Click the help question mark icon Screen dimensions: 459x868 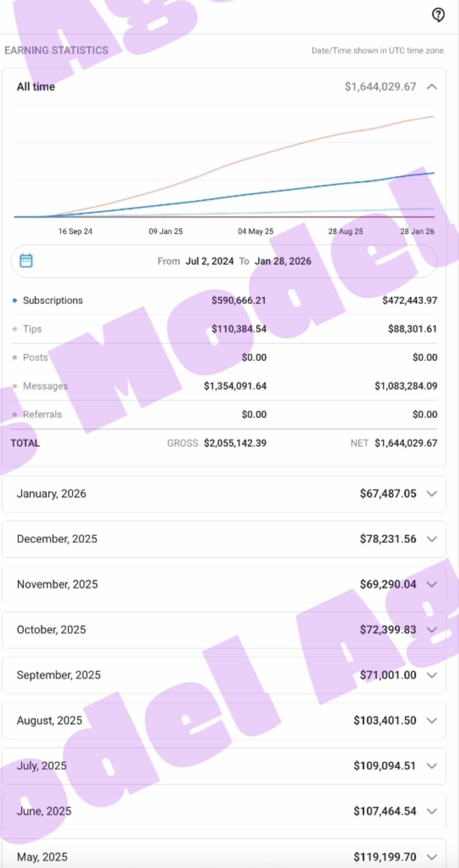438,15
